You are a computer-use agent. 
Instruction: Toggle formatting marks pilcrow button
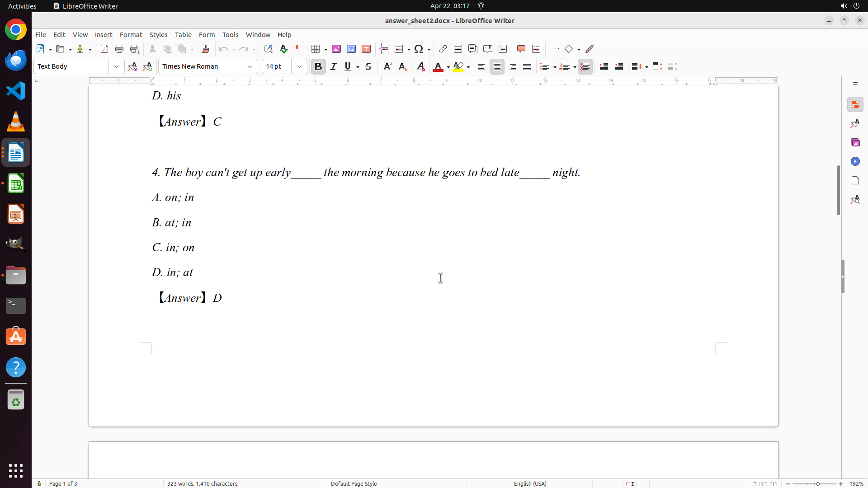tap(298, 49)
